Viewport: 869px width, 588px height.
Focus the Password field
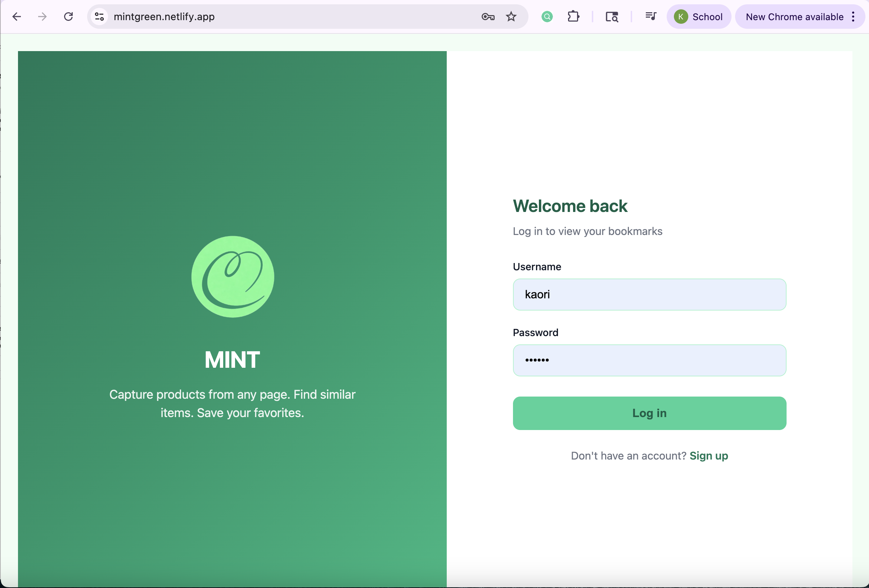coord(649,360)
